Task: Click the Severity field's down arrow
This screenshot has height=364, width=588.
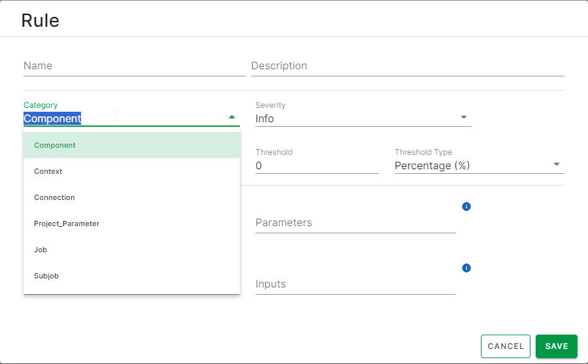Action: coord(464,118)
